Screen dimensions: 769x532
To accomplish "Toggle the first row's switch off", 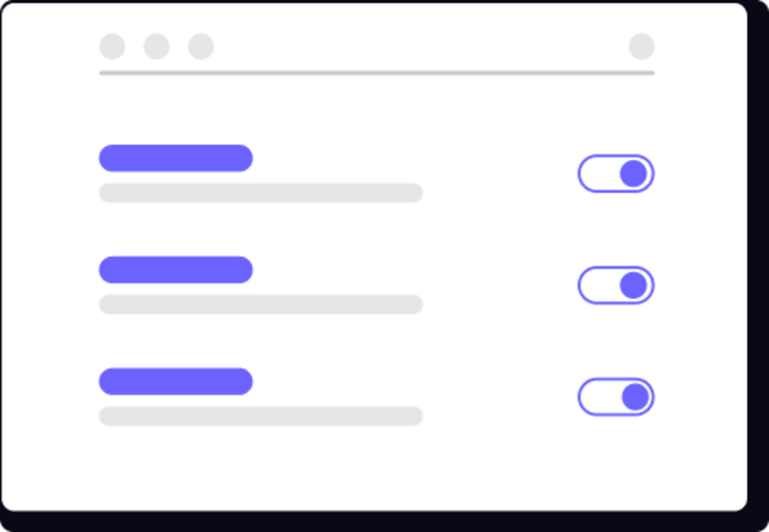I will [x=616, y=174].
